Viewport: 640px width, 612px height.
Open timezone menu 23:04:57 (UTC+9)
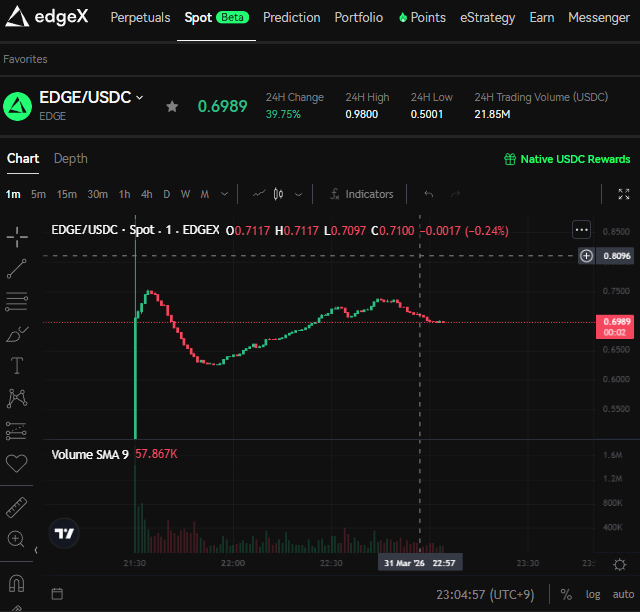click(x=485, y=594)
